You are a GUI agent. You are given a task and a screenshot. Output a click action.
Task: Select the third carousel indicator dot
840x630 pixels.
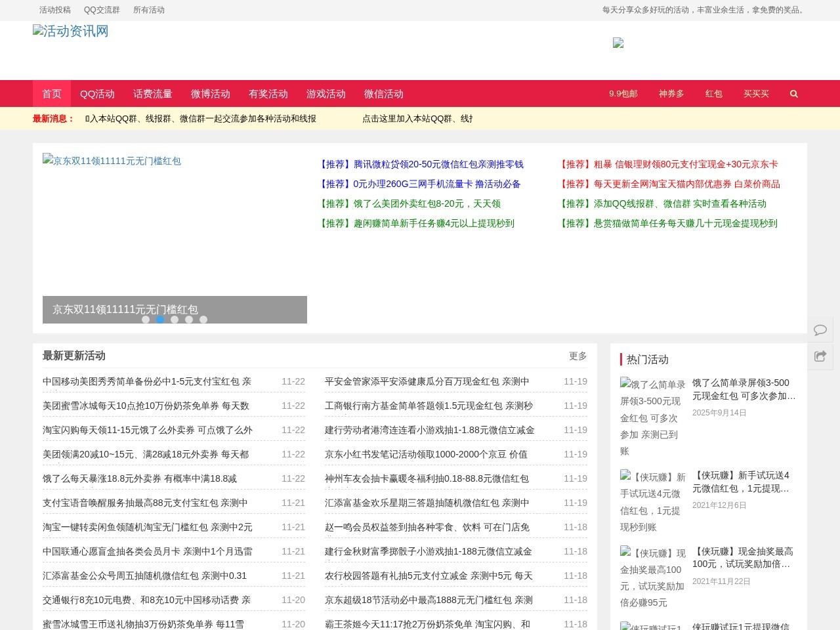(175, 320)
